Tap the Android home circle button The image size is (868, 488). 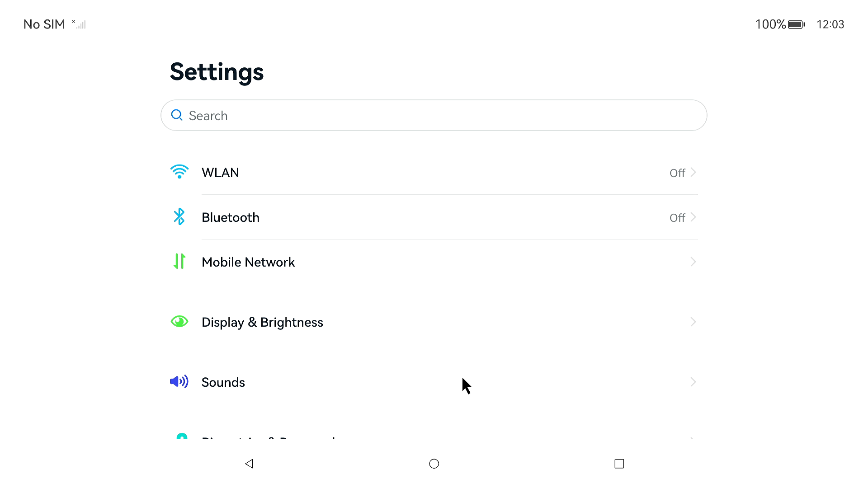[434, 464]
